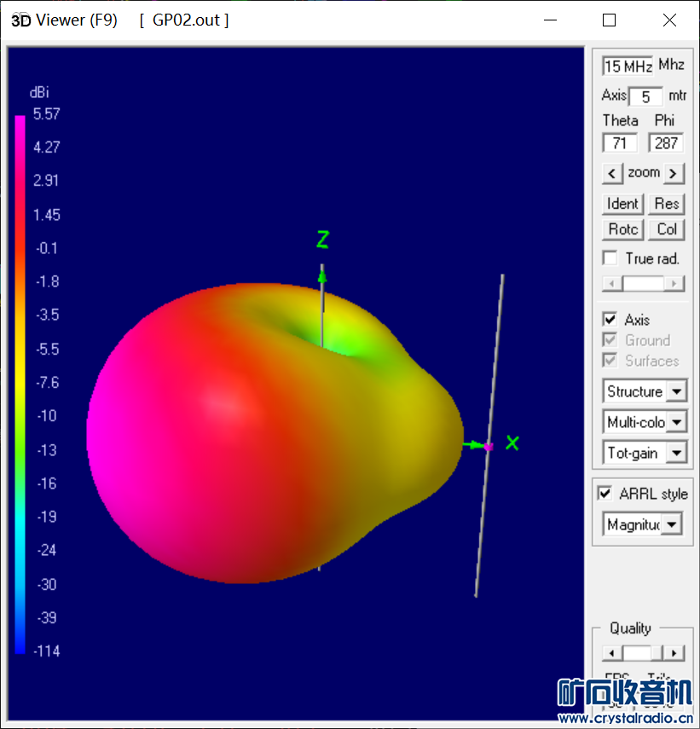Open the Structure dropdown

click(x=676, y=391)
